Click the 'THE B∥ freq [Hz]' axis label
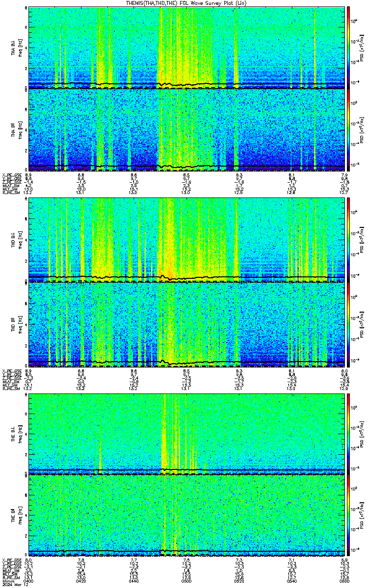368x588 pixels. point(16,515)
